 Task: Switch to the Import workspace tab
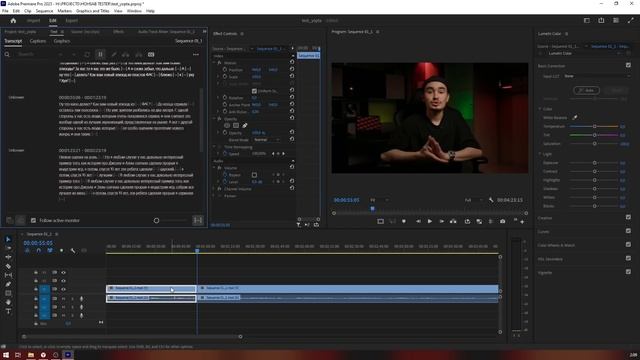33,20
